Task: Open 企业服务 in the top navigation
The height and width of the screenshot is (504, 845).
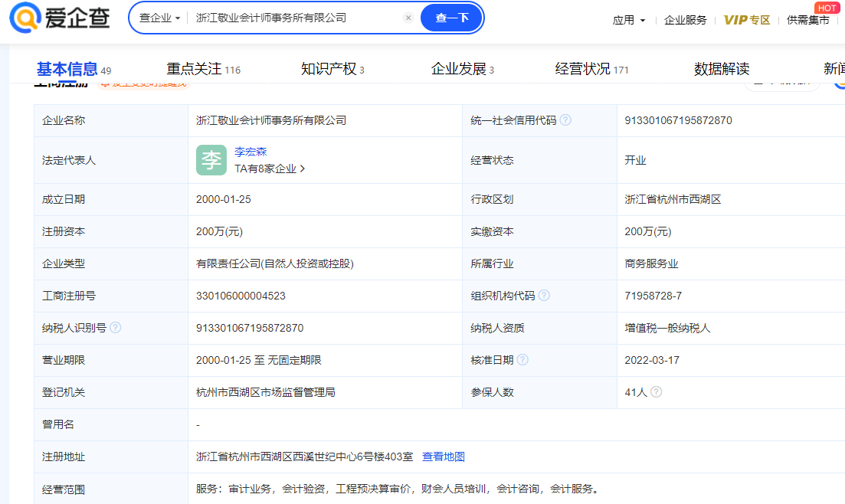Action: [685, 20]
